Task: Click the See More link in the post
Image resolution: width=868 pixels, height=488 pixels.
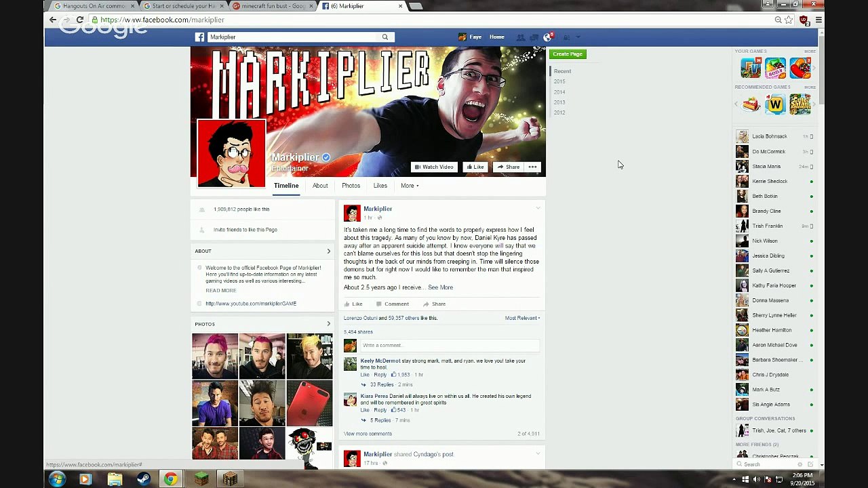Action: tap(440, 287)
